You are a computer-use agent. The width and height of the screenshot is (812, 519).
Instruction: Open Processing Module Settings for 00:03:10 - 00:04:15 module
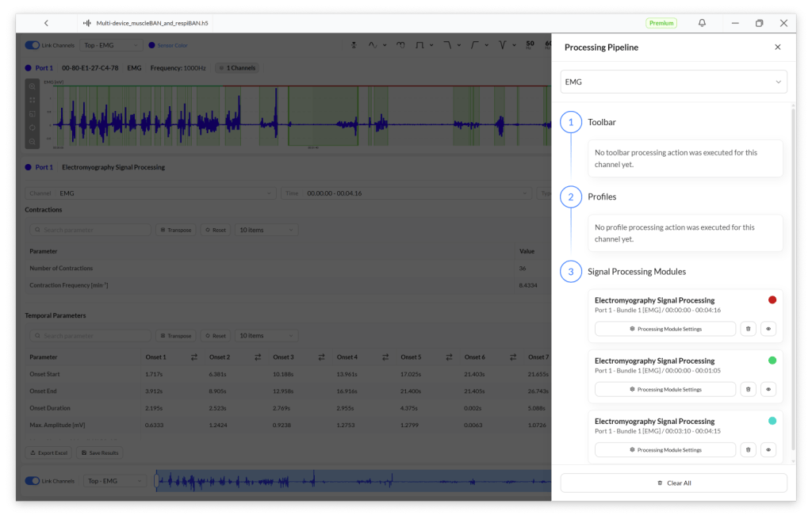[665, 450]
